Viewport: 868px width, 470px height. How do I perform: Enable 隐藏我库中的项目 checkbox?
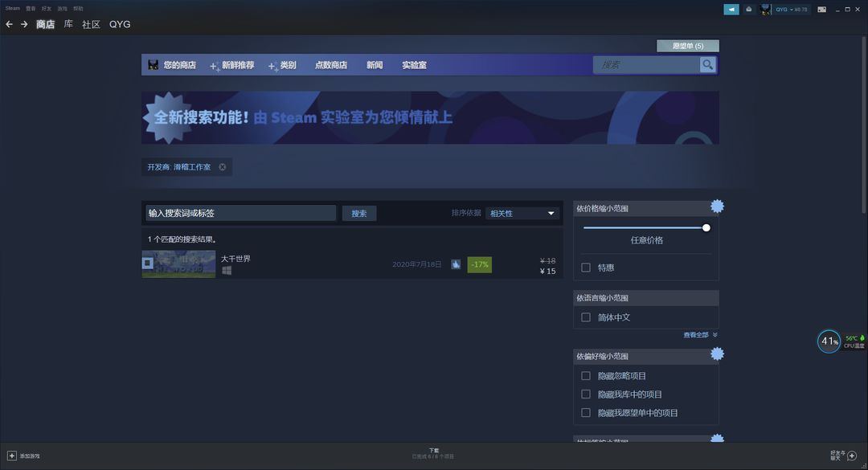point(586,394)
